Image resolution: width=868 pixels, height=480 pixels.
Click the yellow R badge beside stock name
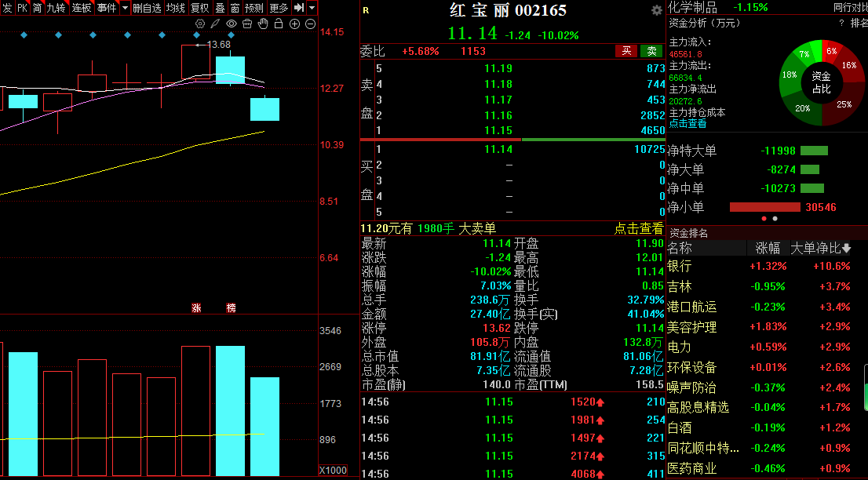coord(366,10)
